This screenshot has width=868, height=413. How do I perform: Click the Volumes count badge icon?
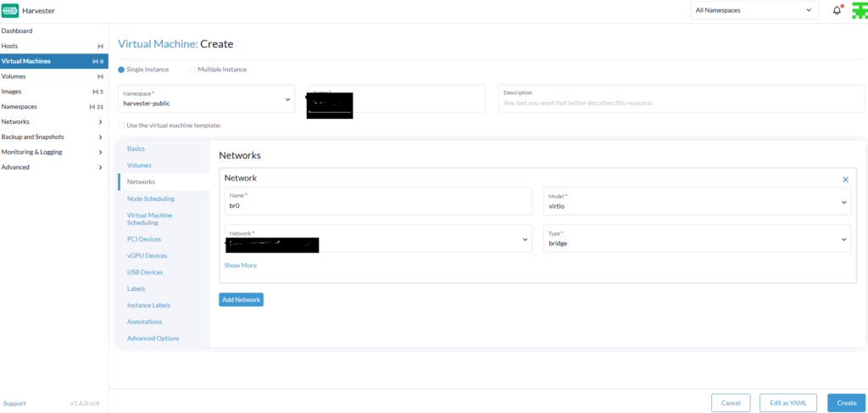(x=101, y=76)
